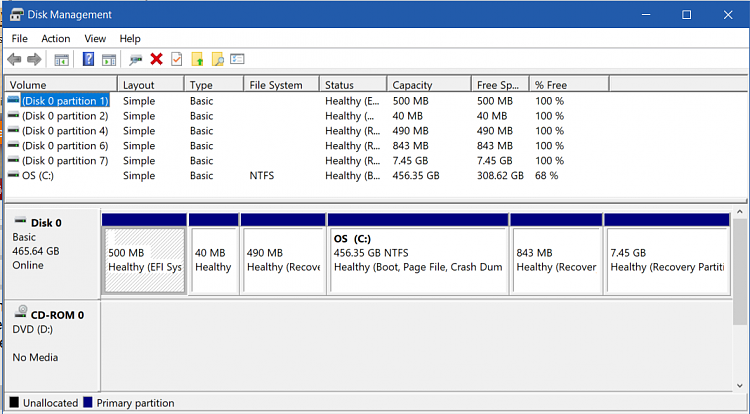Click the Back arrow toolbar icon

coord(14,59)
